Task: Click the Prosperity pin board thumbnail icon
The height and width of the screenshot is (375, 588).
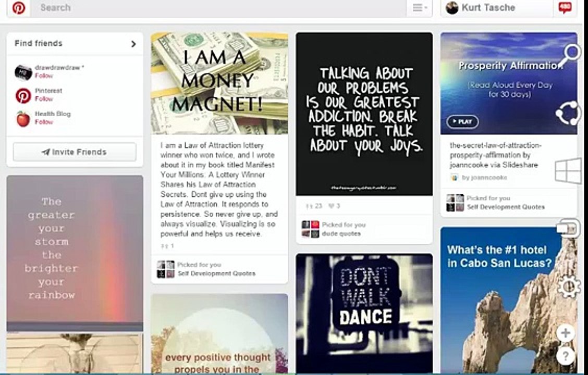Action: point(455,203)
